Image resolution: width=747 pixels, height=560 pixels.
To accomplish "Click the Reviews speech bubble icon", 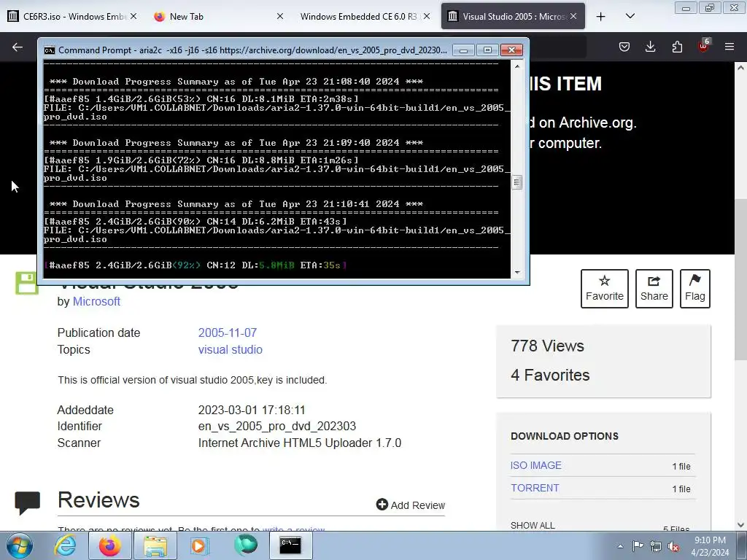I will (x=27, y=503).
